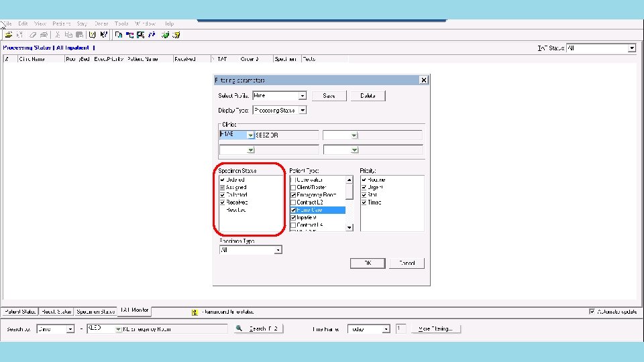Check the Client/Roster patient type
This screenshot has width=644, height=362.
click(x=293, y=188)
